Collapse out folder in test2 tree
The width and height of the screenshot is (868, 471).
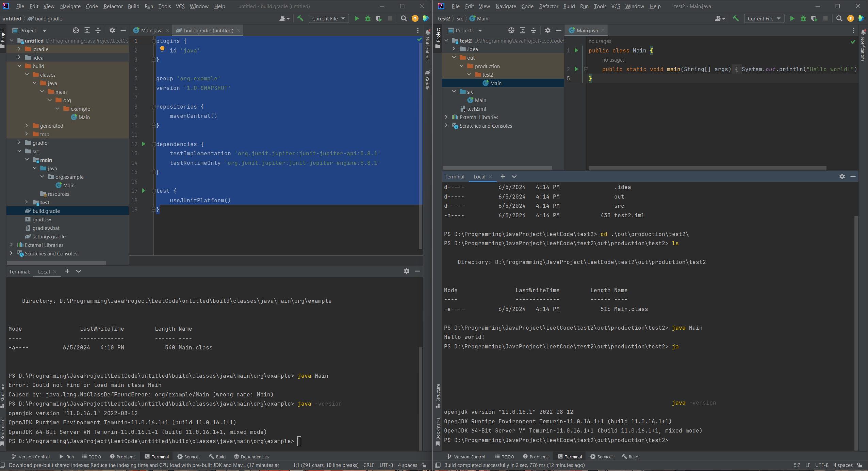coord(454,58)
